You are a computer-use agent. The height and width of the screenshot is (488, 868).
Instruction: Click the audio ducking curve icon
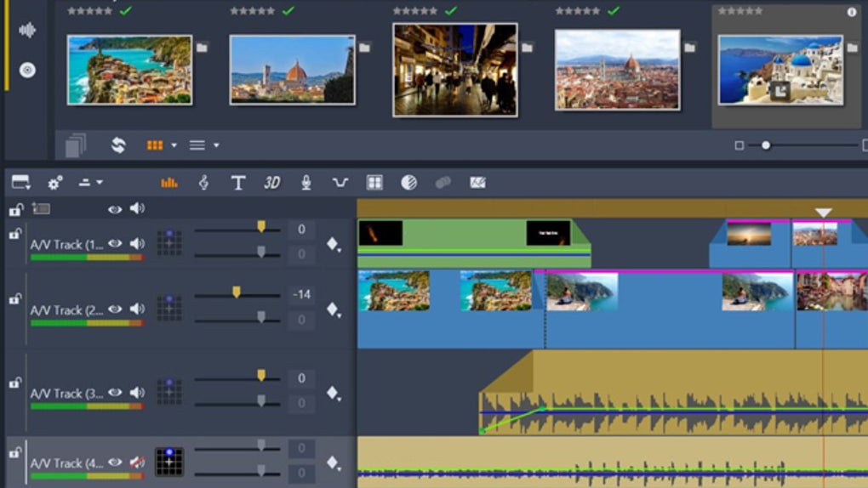[x=340, y=183]
